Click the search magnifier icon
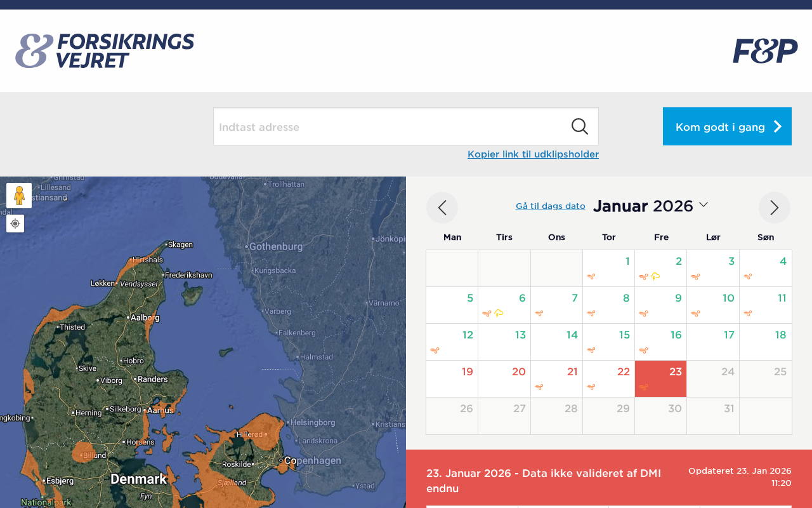Screen dimensions: 812x508 pos(579,126)
